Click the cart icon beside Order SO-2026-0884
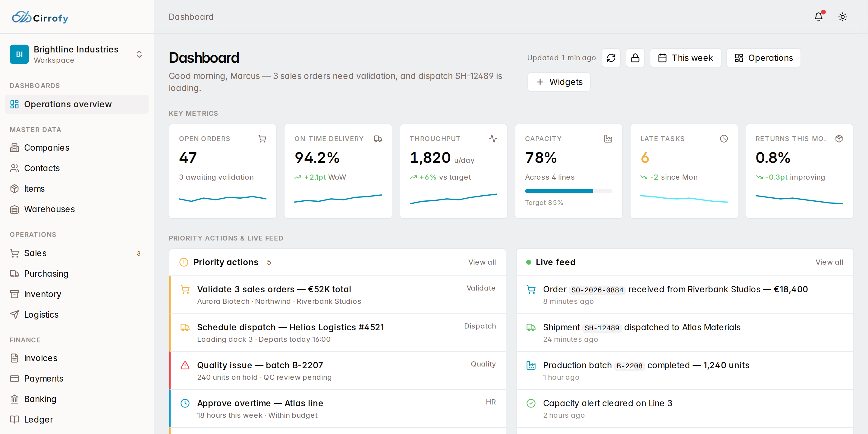 [x=531, y=289]
